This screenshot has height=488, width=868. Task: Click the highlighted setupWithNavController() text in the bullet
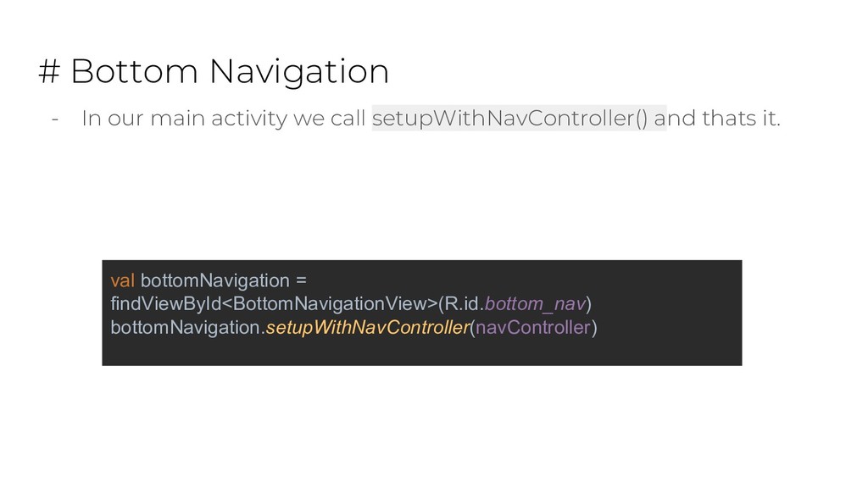(509, 118)
